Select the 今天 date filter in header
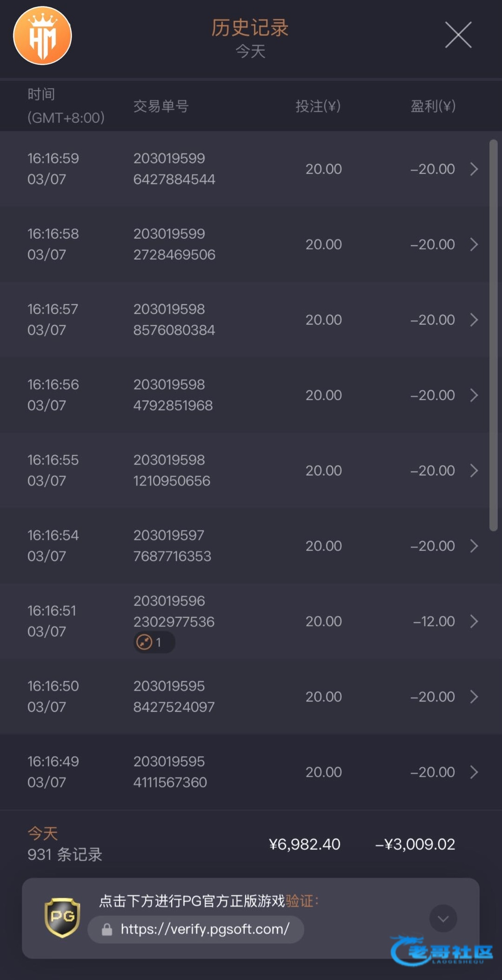 click(250, 51)
